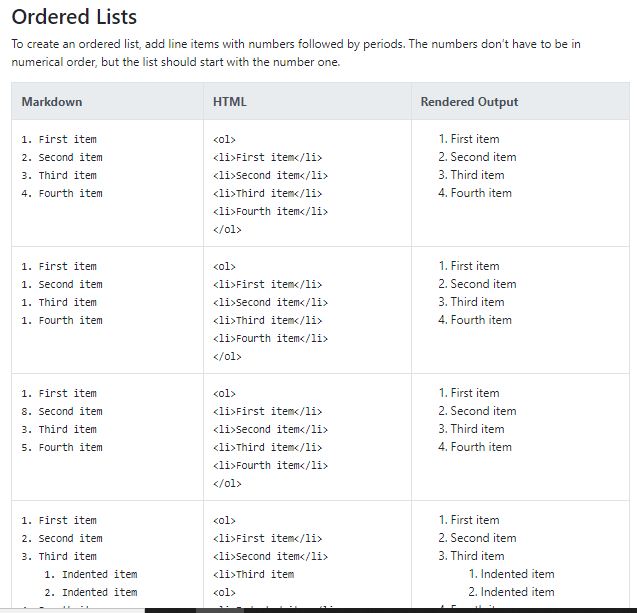Screen dimensions: 637x613
Task: Click "4. Fourth item" in second Rendered Output cell
Action: 475,320
